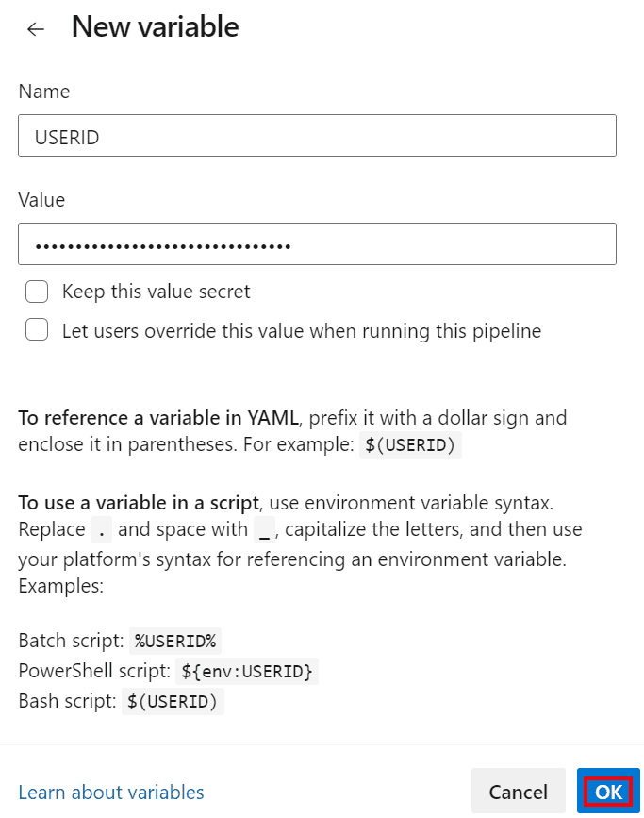The width and height of the screenshot is (644, 818).
Task: Click the dot placeholder code snippet
Action: click(101, 529)
